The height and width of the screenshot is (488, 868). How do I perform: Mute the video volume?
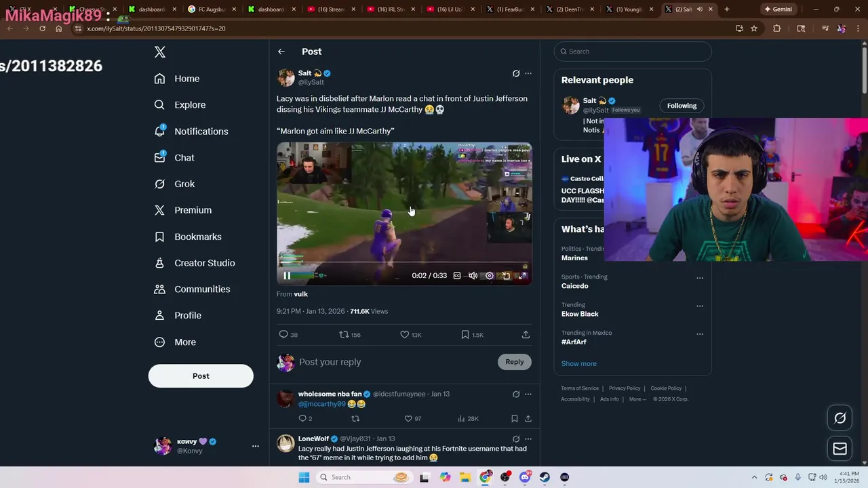[473, 276]
